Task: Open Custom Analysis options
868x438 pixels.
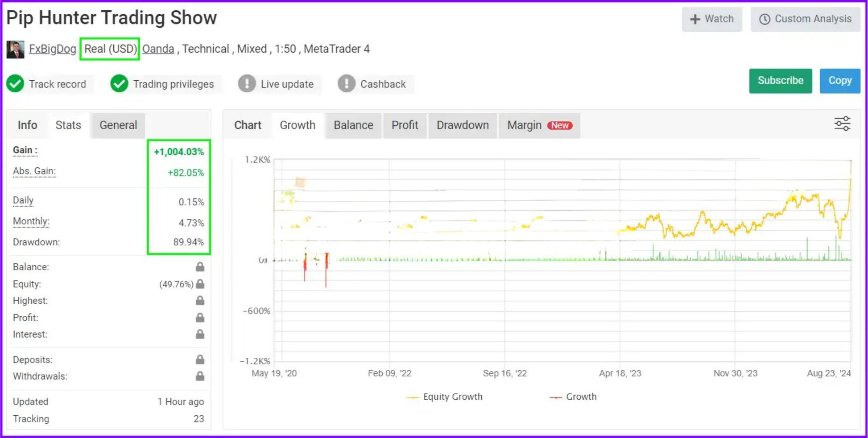Action: click(805, 19)
